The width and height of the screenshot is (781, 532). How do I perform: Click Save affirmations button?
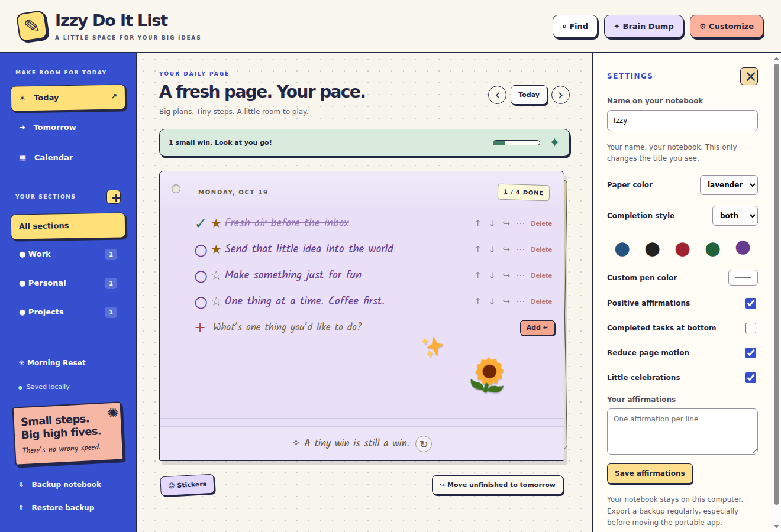pyautogui.click(x=650, y=473)
